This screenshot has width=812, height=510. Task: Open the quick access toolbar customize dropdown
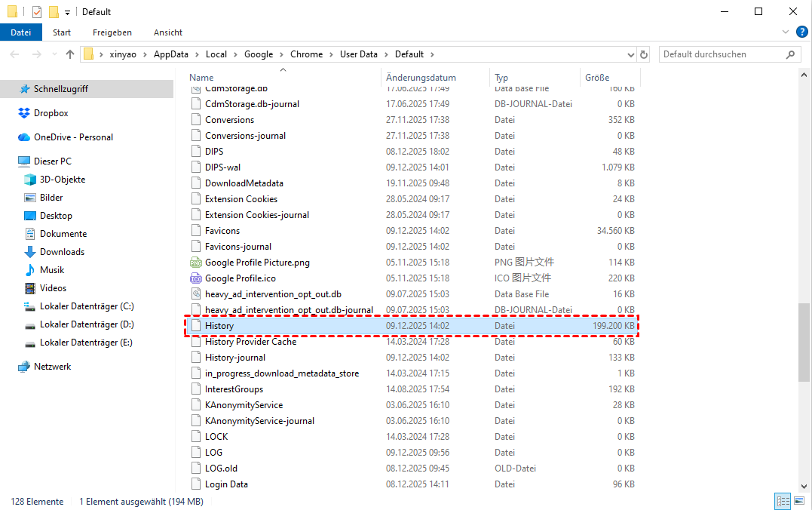coord(67,13)
